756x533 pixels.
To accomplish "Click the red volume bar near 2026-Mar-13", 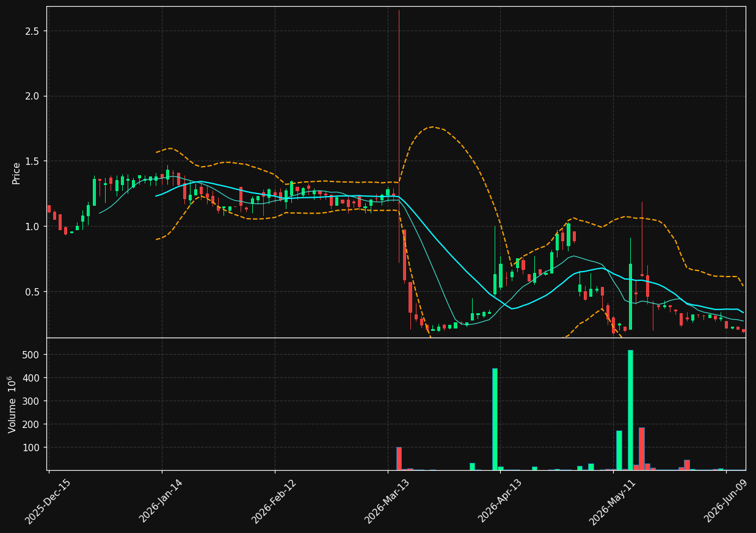I will click(399, 459).
